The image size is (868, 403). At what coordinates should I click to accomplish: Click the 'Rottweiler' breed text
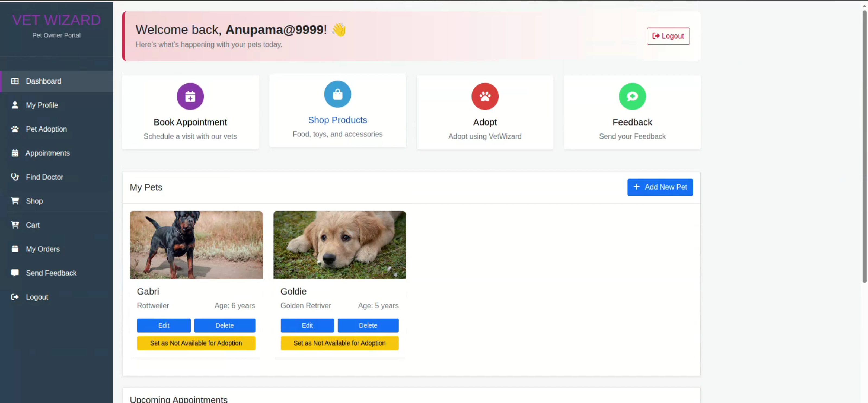153,305
